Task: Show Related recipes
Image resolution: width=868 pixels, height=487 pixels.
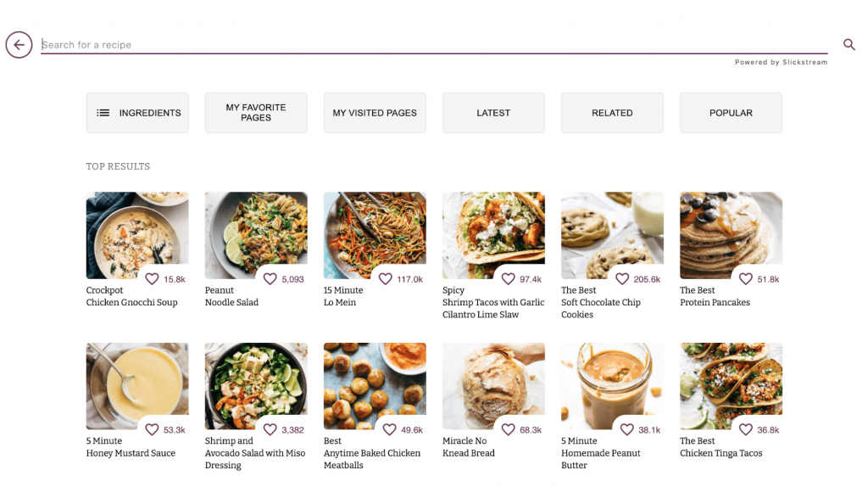Action: (612, 113)
